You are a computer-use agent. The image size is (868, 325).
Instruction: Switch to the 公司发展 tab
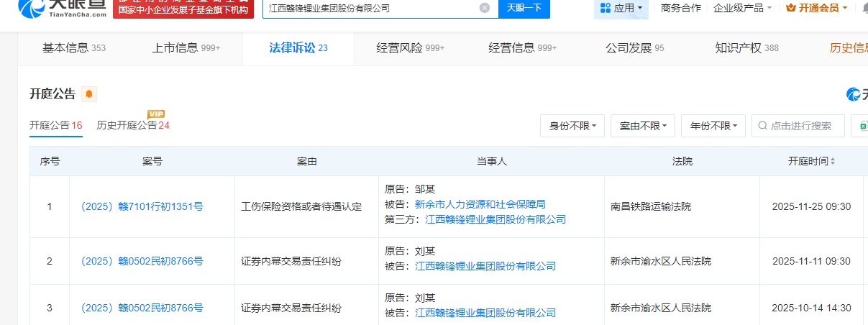(635, 48)
